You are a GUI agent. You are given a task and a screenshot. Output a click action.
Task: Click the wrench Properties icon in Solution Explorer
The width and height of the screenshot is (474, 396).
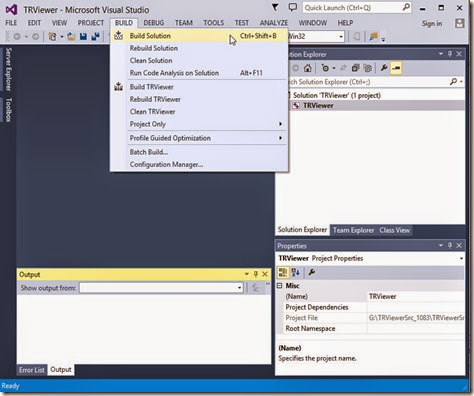point(384,68)
